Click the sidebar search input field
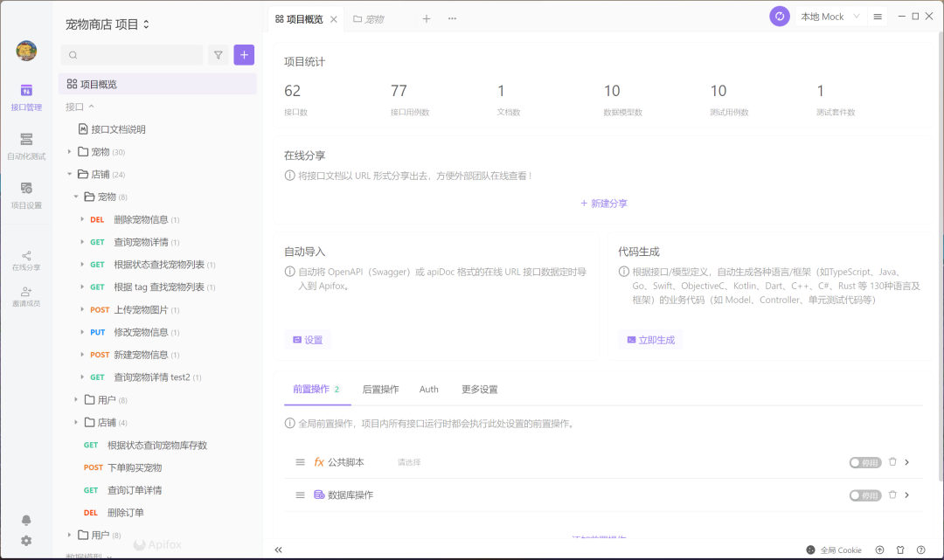944x560 pixels. (x=132, y=55)
